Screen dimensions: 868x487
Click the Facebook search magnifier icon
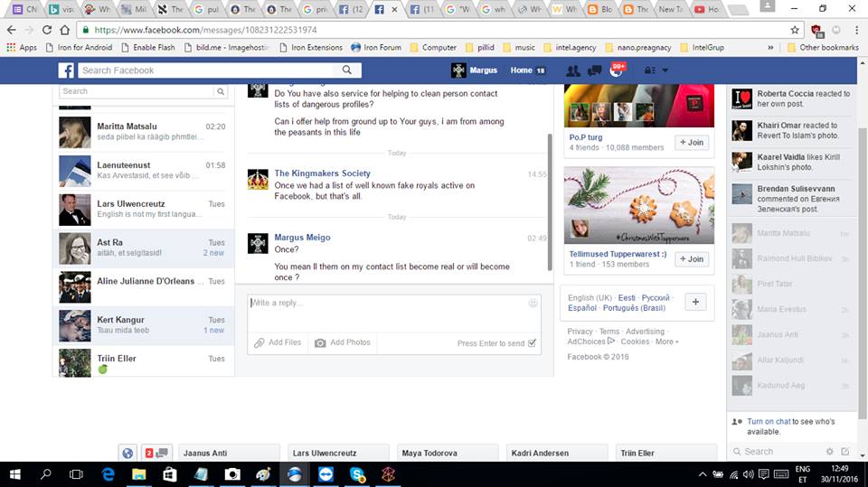point(346,70)
